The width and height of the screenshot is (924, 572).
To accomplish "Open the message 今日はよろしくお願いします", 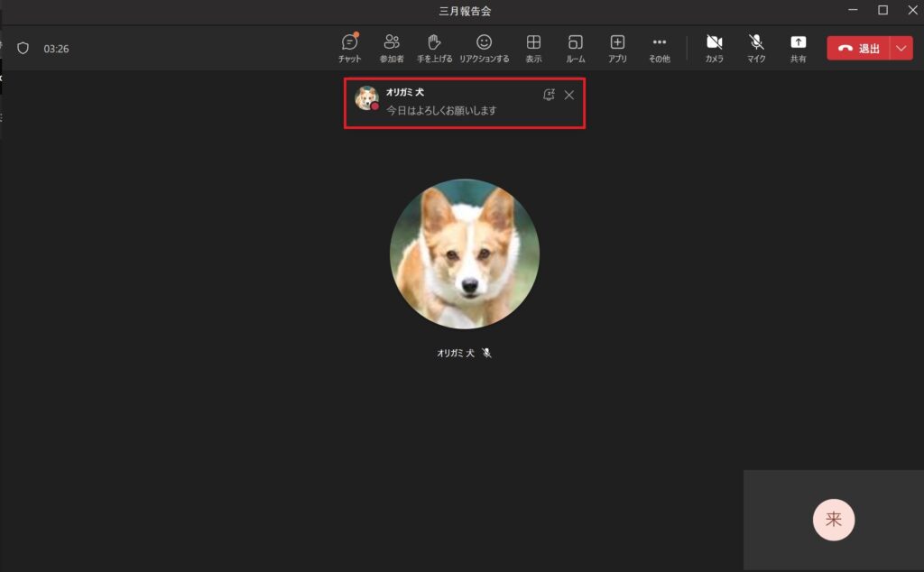I will coord(441,110).
